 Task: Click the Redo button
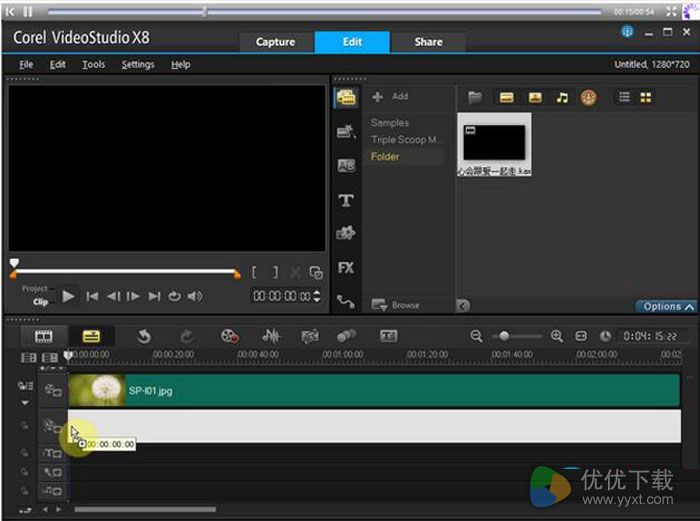pos(187,336)
